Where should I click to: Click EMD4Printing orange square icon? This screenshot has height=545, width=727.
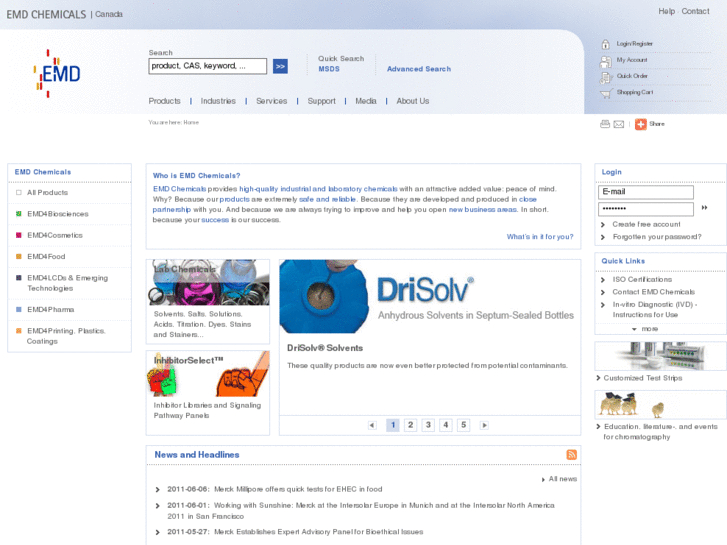(19, 331)
